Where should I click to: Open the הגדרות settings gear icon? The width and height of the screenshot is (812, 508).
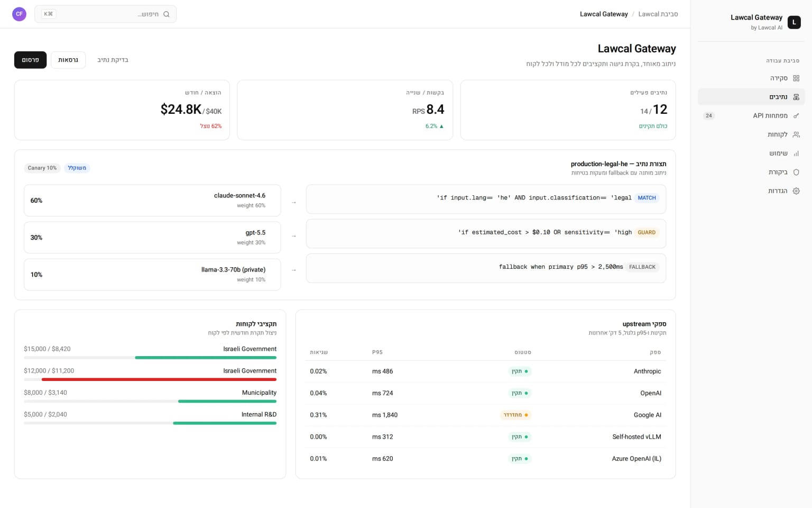796,191
